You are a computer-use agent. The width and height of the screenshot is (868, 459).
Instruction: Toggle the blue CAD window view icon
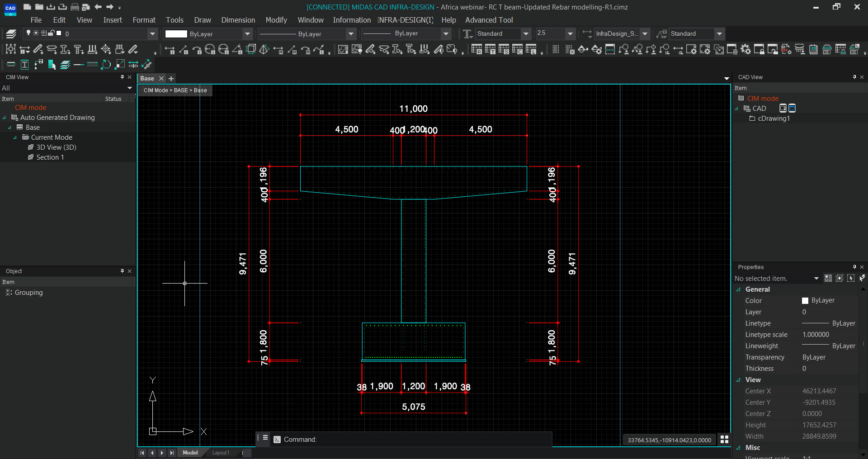(792, 108)
